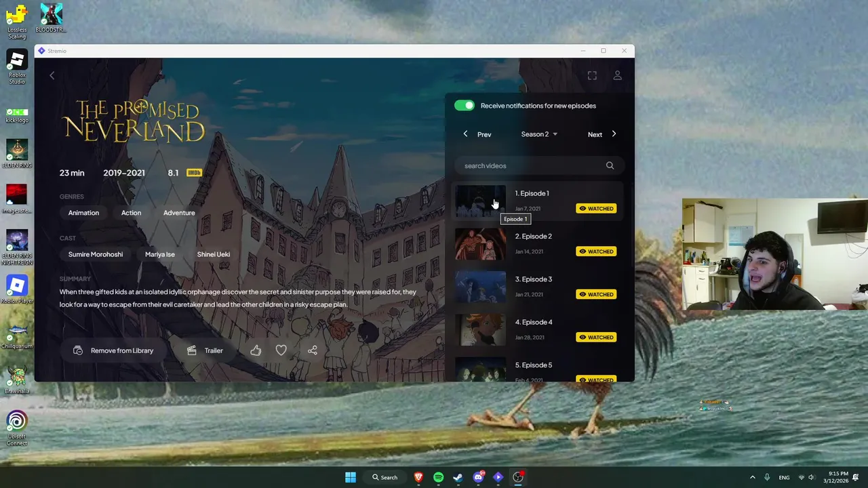868x488 pixels.
Task: Click the thumbs-up like icon
Action: point(256,350)
